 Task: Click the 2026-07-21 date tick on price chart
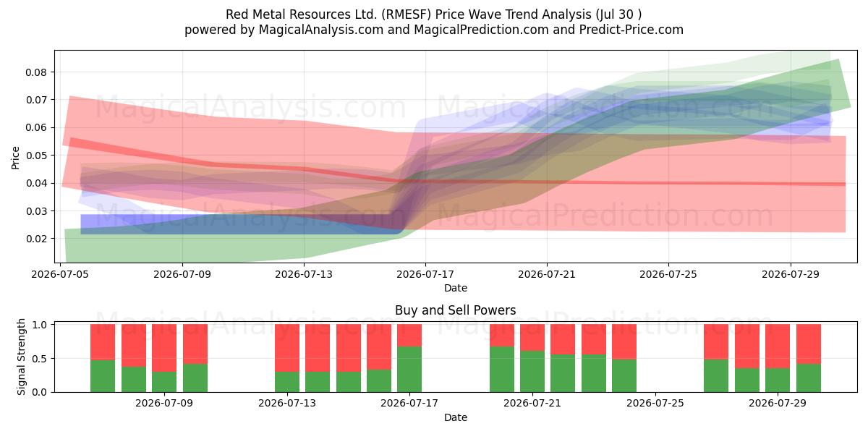point(547,274)
